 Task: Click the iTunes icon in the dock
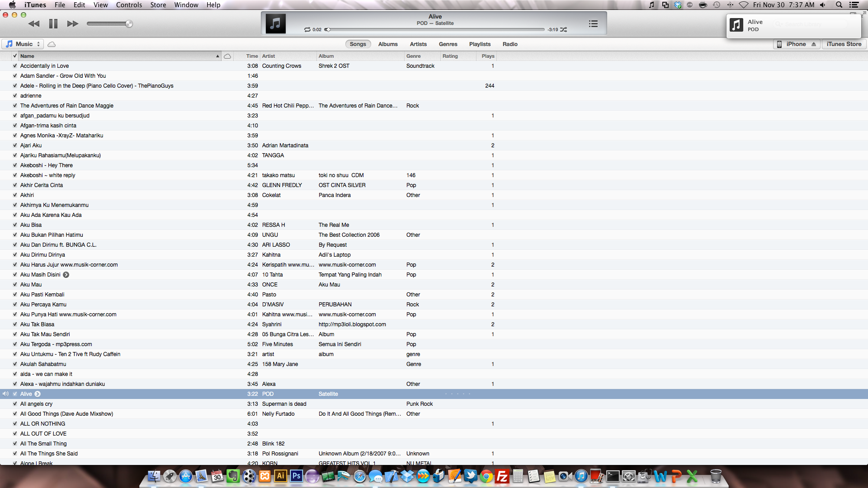click(x=581, y=476)
